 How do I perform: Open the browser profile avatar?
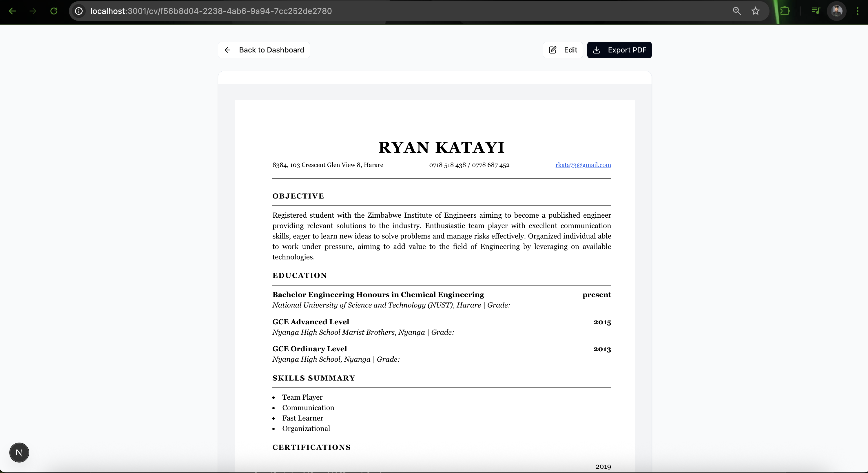pyautogui.click(x=837, y=11)
